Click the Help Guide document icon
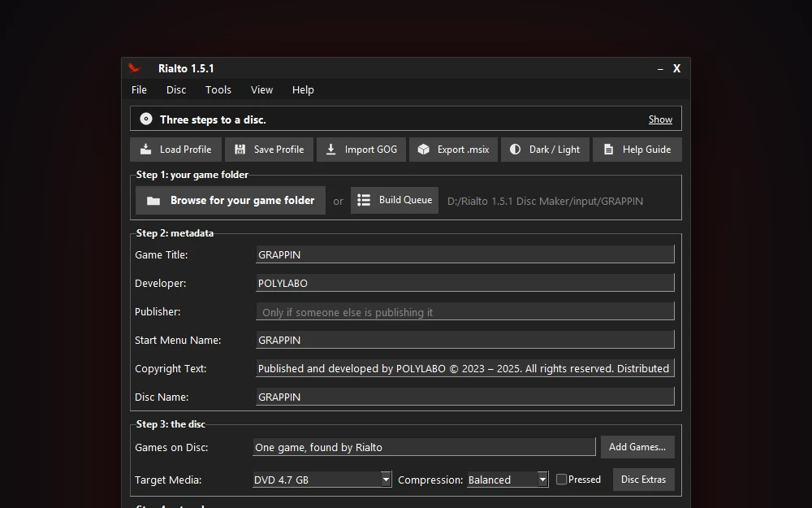The width and height of the screenshot is (812, 508). [609, 150]
